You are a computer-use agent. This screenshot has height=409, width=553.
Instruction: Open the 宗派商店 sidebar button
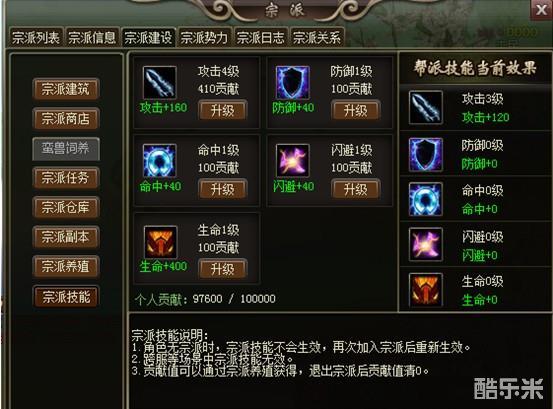pyautogui.click(x=66, y=119)
